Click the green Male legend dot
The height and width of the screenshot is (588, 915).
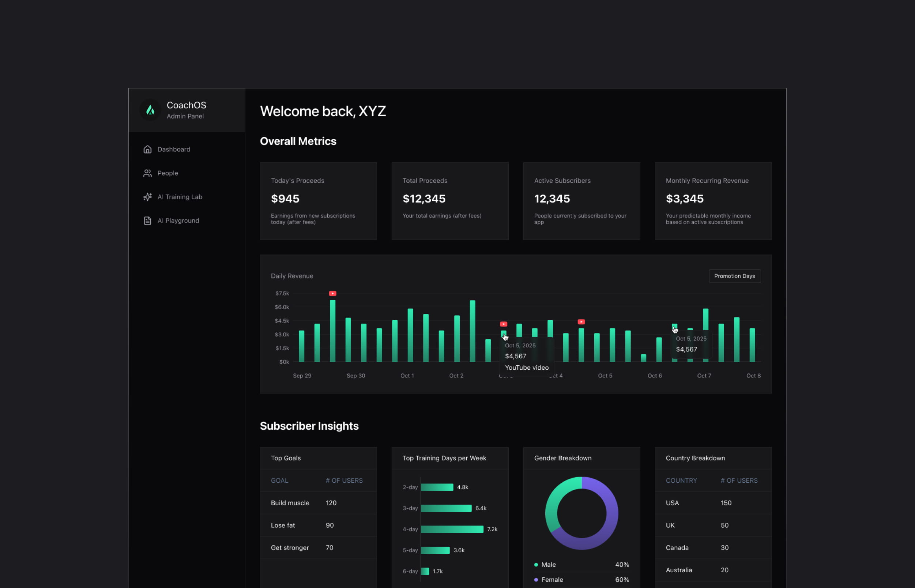pos(536,564)
